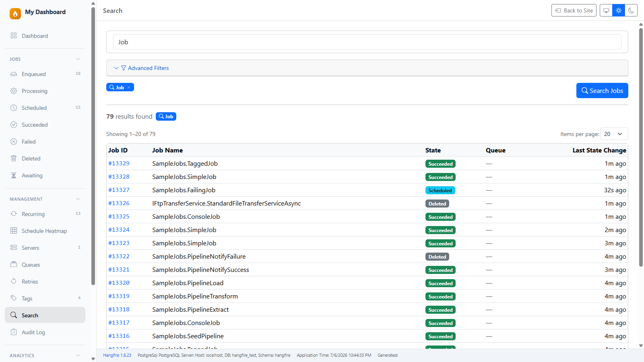Open the Recurring jobs menu item

click(45, 214)
